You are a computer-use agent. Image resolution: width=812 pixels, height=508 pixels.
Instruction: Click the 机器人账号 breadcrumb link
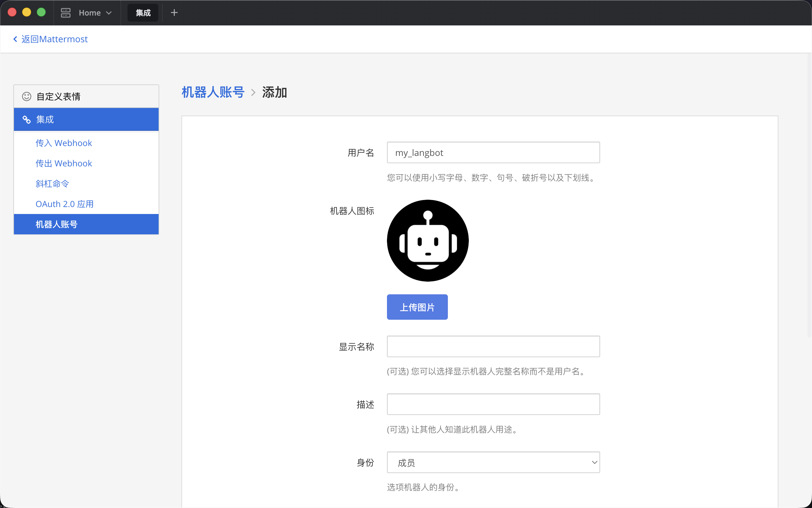point(213,92)
